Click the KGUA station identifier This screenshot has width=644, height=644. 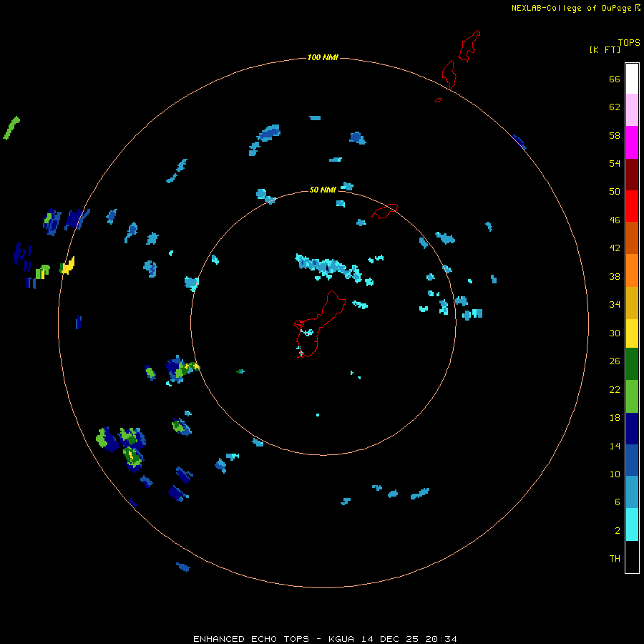(x=343, y=639)
